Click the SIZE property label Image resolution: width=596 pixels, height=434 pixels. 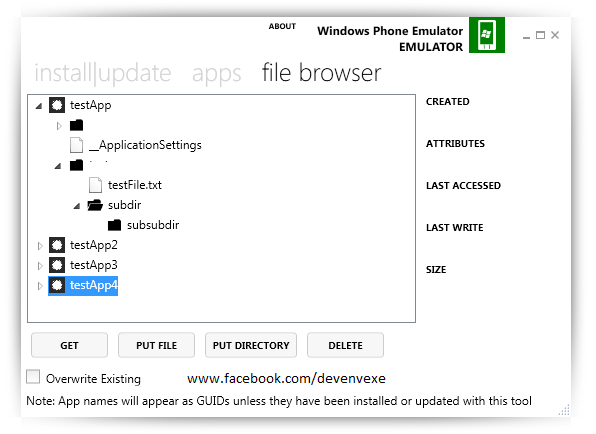click(x=436, y=270)
